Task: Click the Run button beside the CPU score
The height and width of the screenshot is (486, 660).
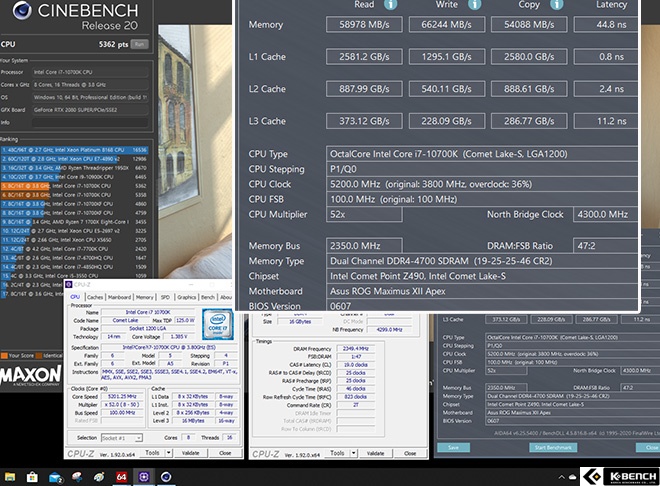Action: click(x=139, y=44)
